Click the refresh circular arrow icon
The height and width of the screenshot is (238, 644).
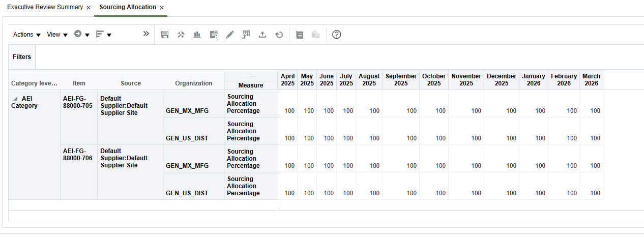click(279, 35)
